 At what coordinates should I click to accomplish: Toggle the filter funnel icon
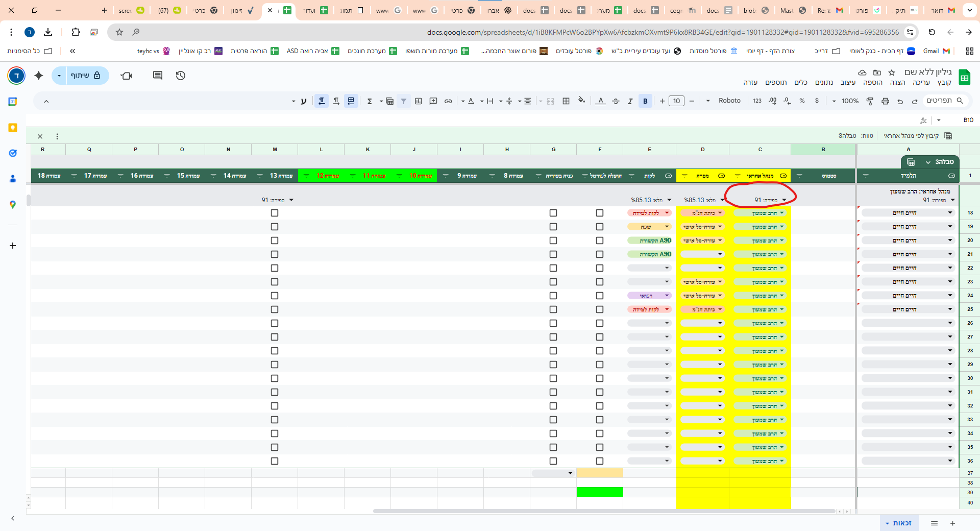click(x=404, y=101)
